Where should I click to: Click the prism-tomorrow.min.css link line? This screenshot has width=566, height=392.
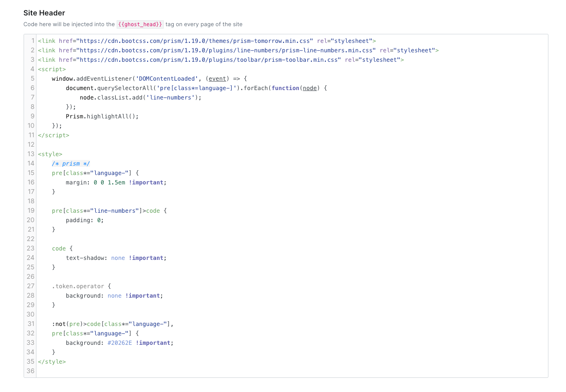click(x=207, y=41)
